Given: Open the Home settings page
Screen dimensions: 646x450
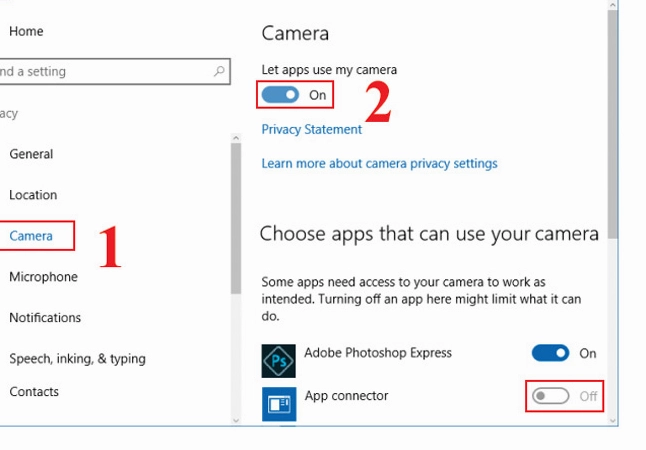Looking at the screenshot, I should click(26, 31).
